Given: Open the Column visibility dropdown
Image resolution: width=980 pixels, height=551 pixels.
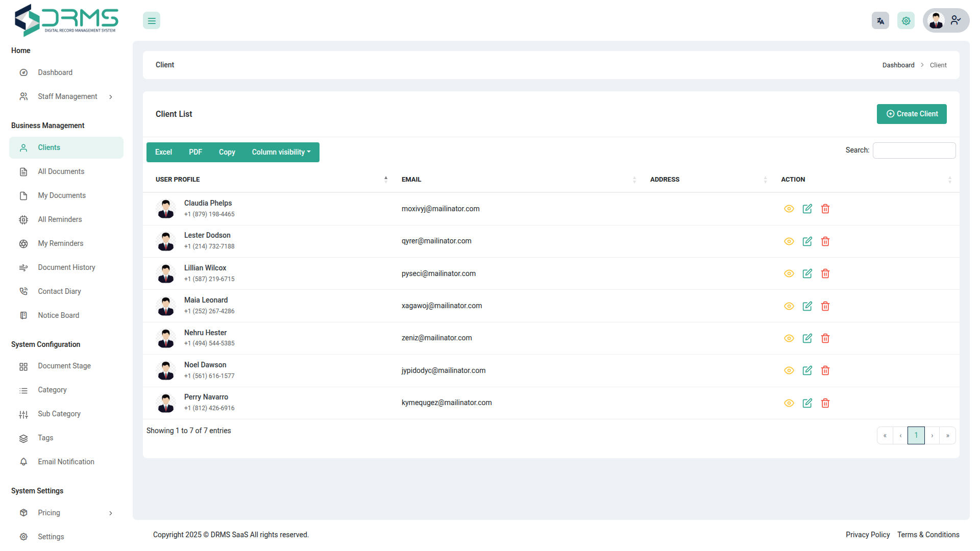Looking at the screenshot, I should point(281,152).
